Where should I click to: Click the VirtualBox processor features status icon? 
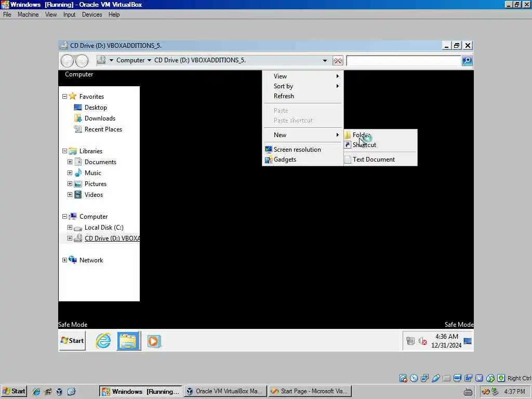(x=479, y=378)
